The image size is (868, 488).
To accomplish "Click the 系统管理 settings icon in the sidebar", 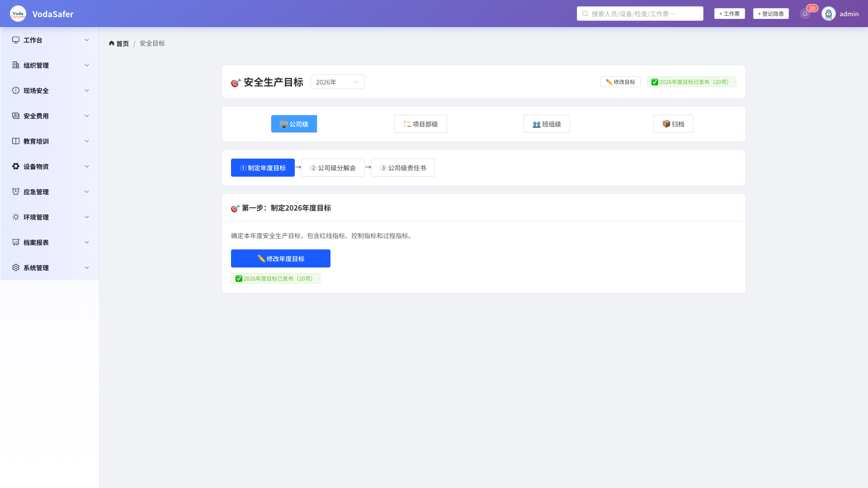I will coord(16,267).
